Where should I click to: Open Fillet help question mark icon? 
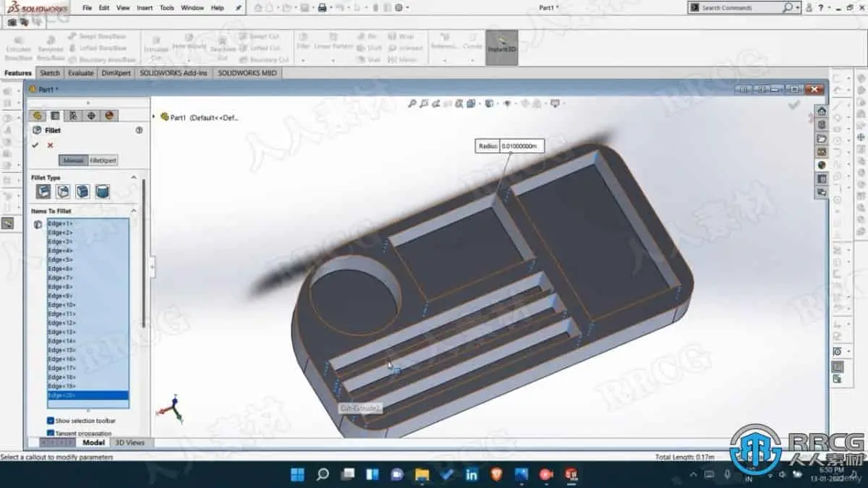tap(139, 130)
